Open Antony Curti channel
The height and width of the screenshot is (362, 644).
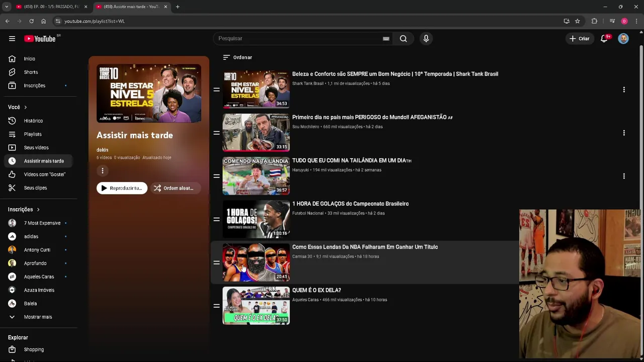pos(38,250)
